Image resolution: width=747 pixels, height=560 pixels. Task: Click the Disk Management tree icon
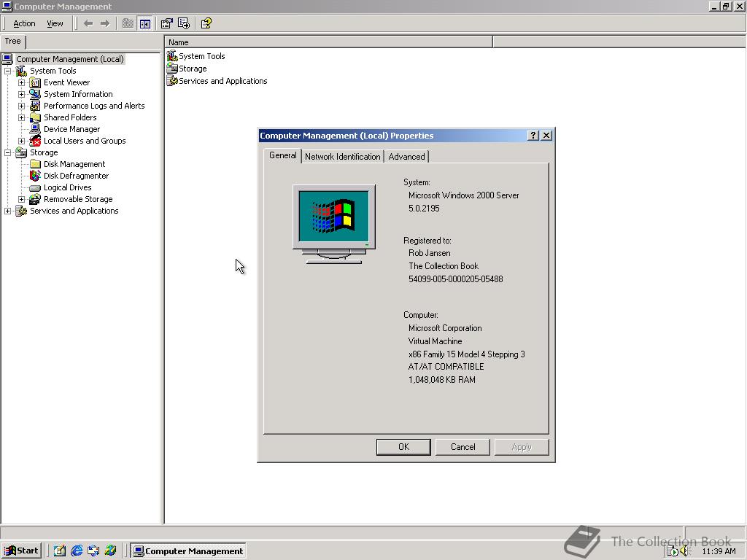point(35,164)
